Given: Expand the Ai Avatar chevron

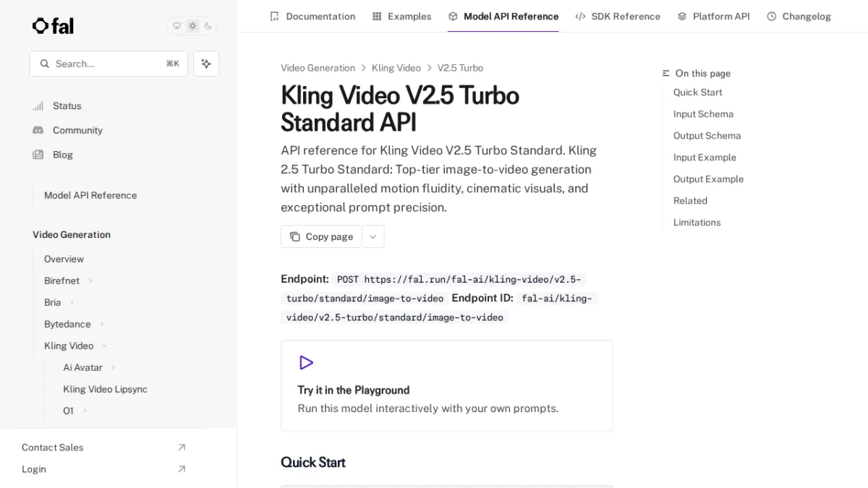Looking at the screenshot, I should coord(114,367).
